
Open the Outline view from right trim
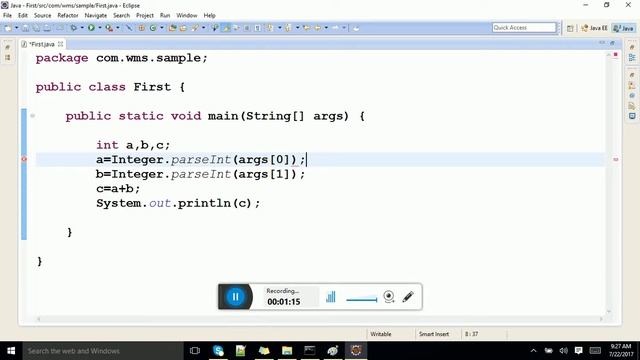[x=632, y=58]
